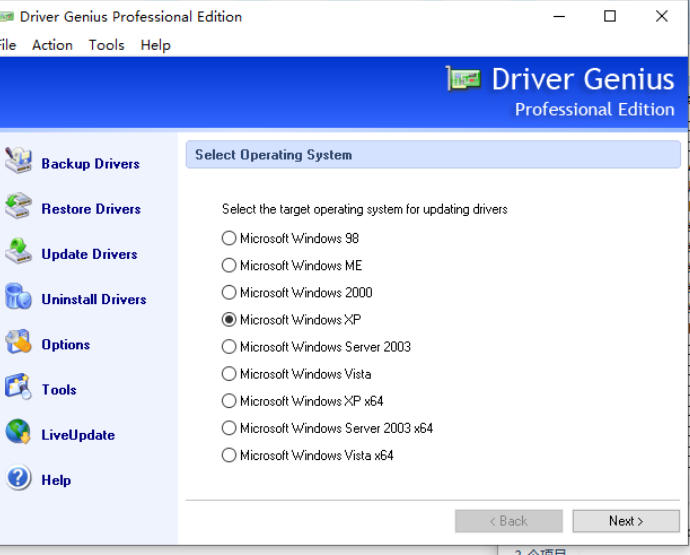Screen dimensions: 690x555
Task: Select Microsoft Windows Vista radio button
Action: (x=229, y=374)
